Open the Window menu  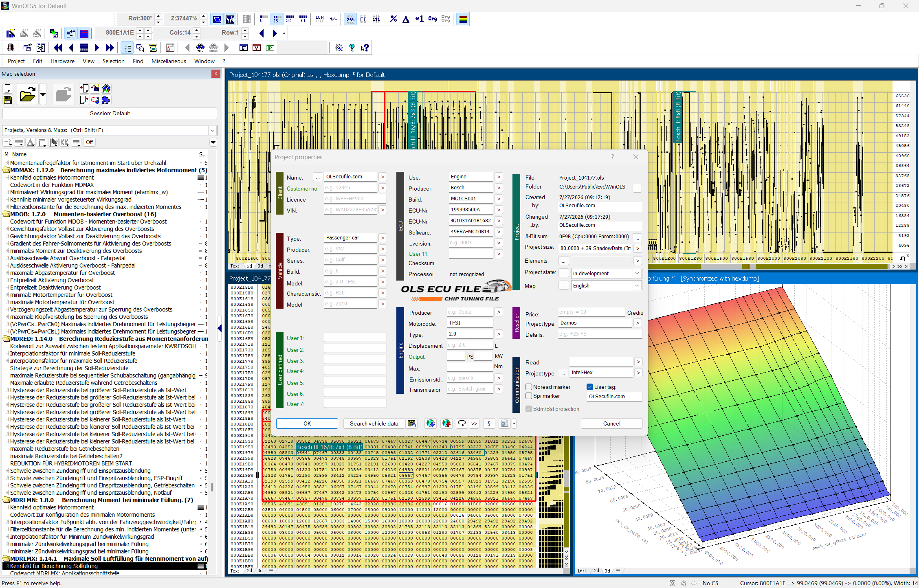tap(204, 61)
